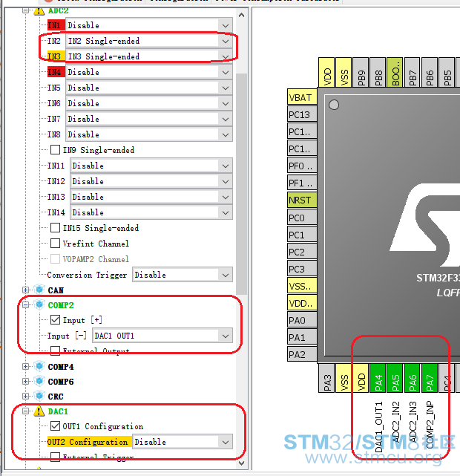Click the tree panel scroll-down arrow
The height and width of the screenshot is (476, 460).
pyautogui.click(x=241, y=463)
